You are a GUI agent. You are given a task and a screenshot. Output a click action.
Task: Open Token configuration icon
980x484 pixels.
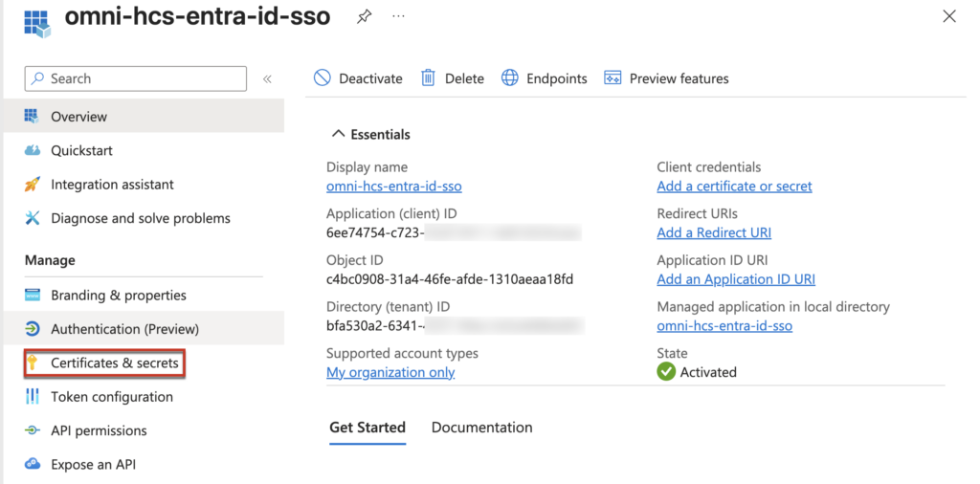[x=33, y=397]
